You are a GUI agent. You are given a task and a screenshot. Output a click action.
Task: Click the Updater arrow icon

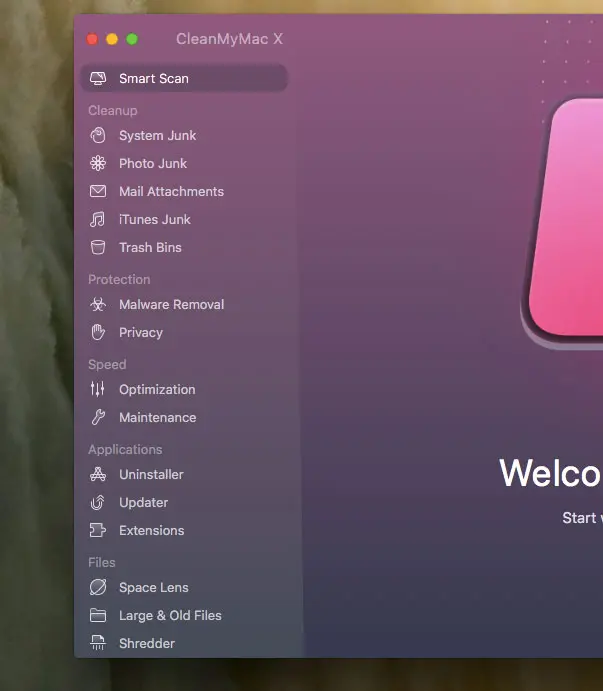click(x=97, y=502)
